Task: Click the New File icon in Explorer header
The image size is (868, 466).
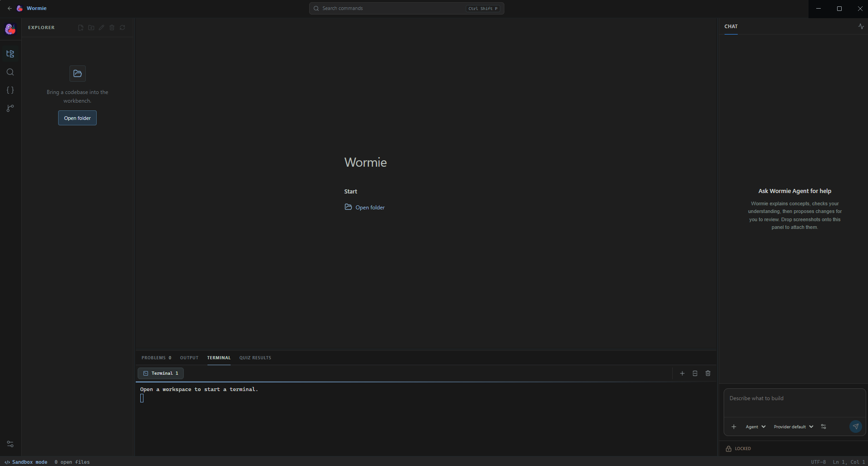Action: 81,28
